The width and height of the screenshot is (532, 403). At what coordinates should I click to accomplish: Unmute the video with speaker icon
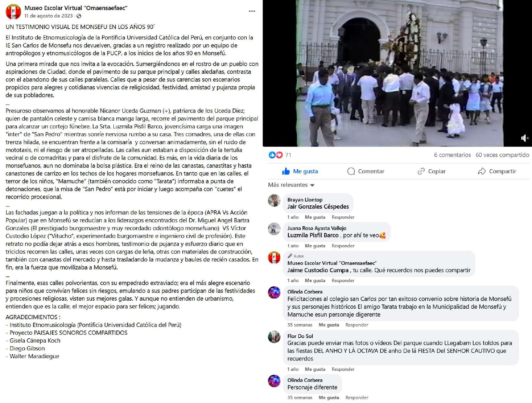[525, 138]
